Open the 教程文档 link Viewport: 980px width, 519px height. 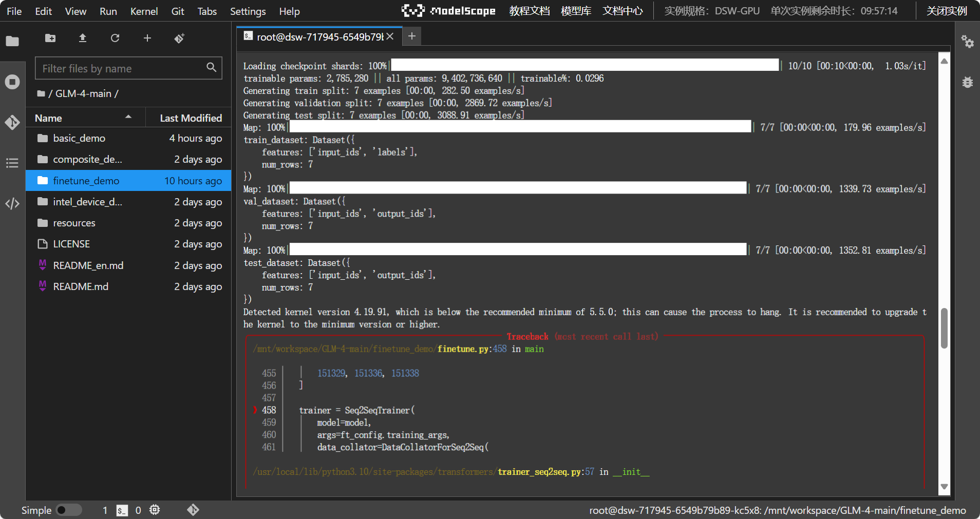point(529,11)
